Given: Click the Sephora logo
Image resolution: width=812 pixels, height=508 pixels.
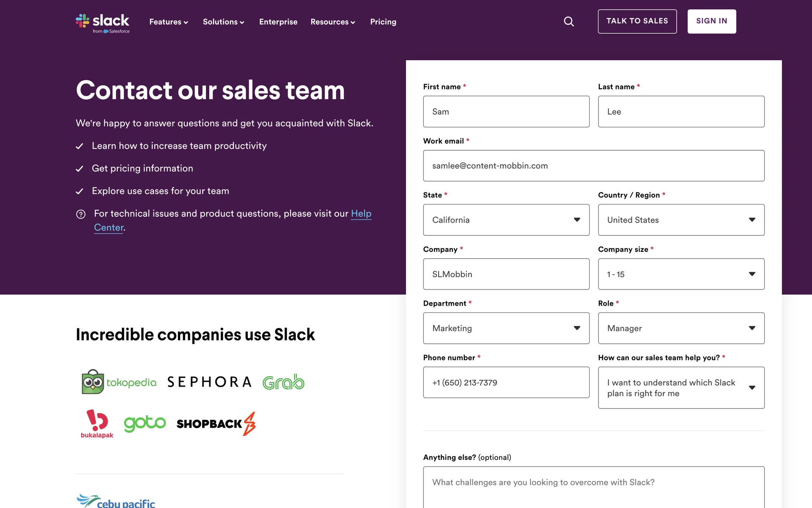Looking at the screenshot, I should [x=209, y=382].
